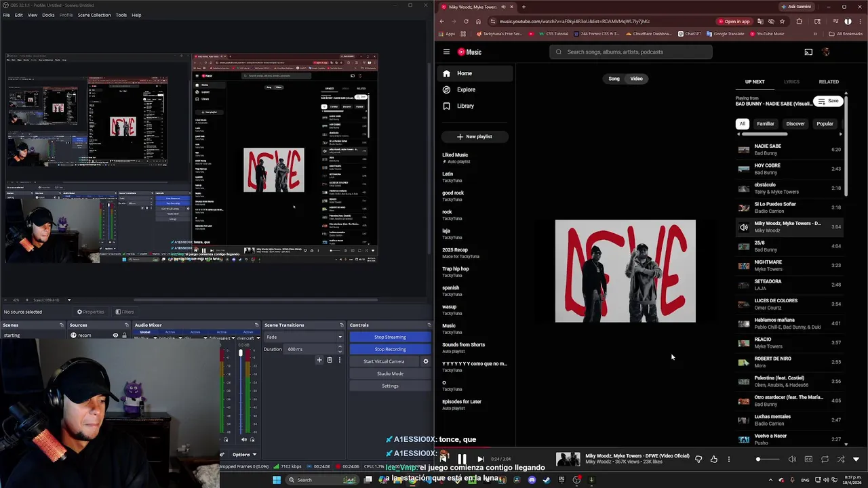
Task: Show hidden system tray icons
Action: pos(770,480)
